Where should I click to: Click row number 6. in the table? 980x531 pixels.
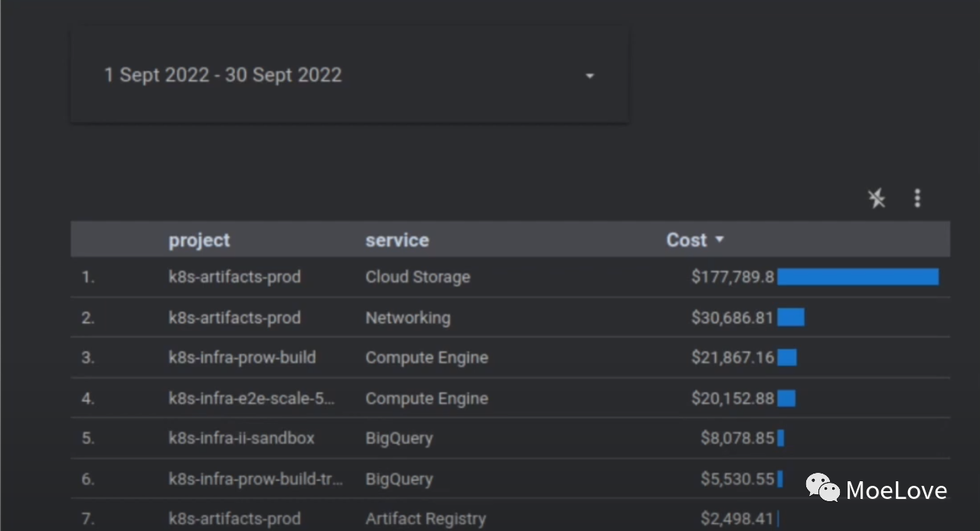pos(88,479)
